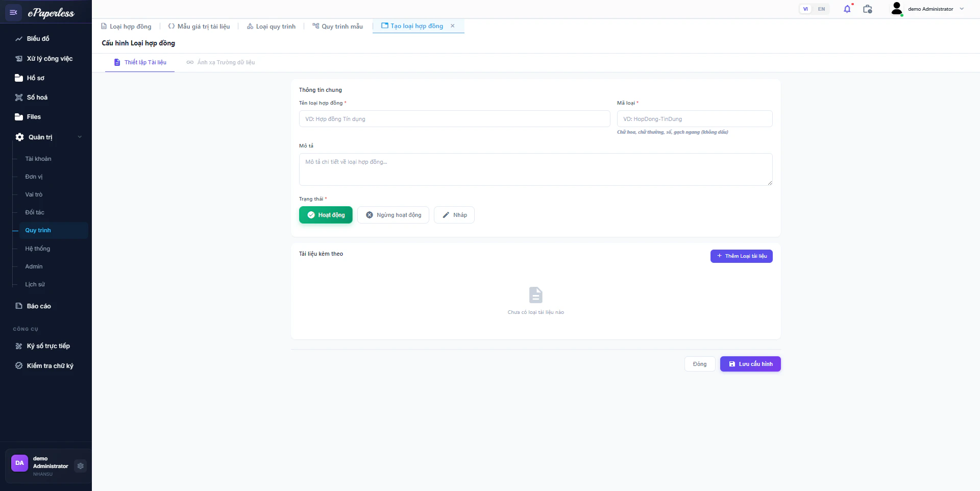
Task: Close the Tạo loại hợp đồng tab
Action: click(452, 26)
